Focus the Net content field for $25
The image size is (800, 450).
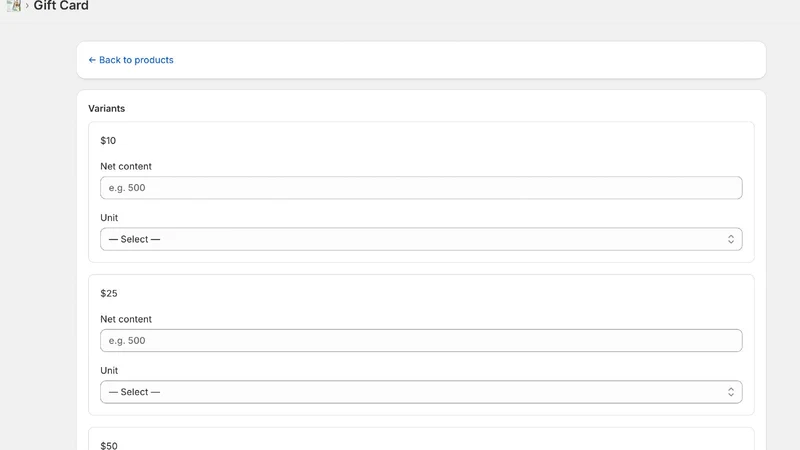point(421,340)
